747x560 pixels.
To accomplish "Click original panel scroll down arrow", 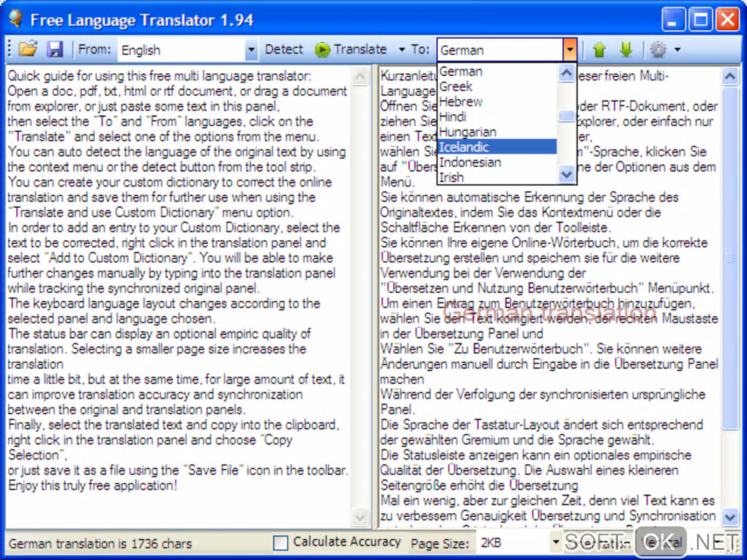I will point(360,516).
